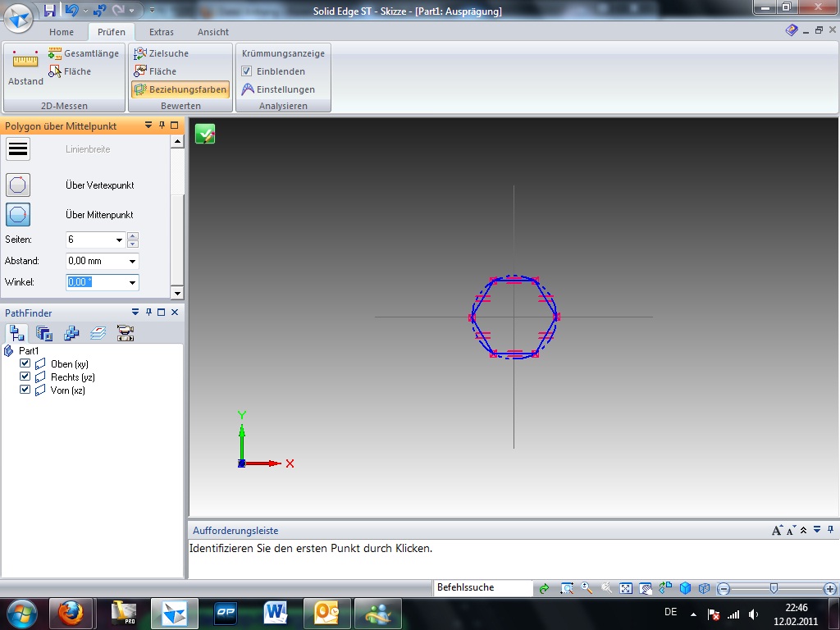This screenshot has height=630, width=840.
Task: Toggle visibility of Vorn (xz) plane
Action: tap(25, 390)
